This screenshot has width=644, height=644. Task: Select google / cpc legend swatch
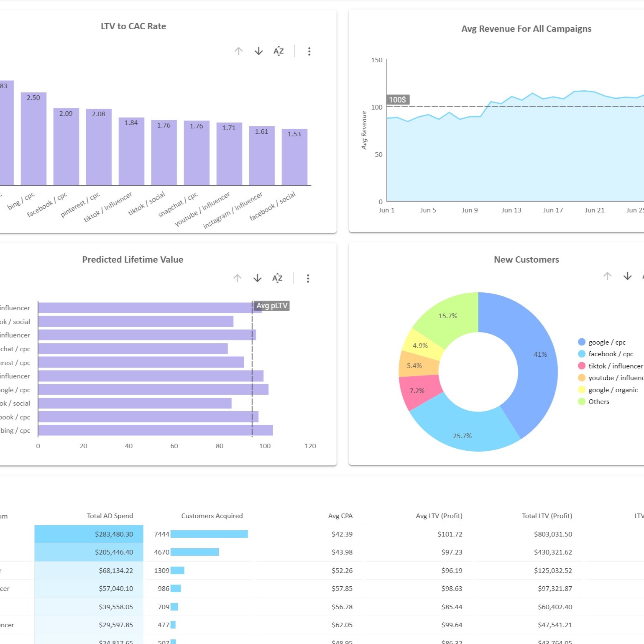(x=581, y=342)
